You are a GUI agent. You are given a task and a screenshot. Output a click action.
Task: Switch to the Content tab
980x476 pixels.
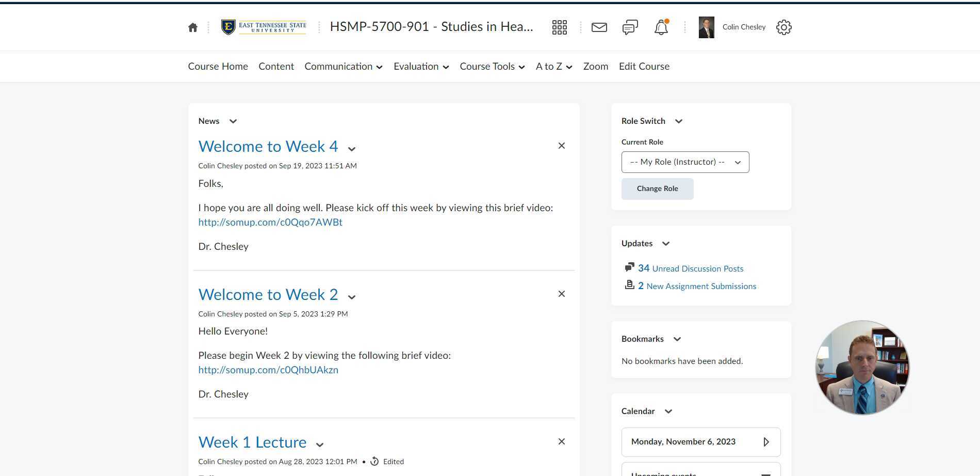coord(276,66)
